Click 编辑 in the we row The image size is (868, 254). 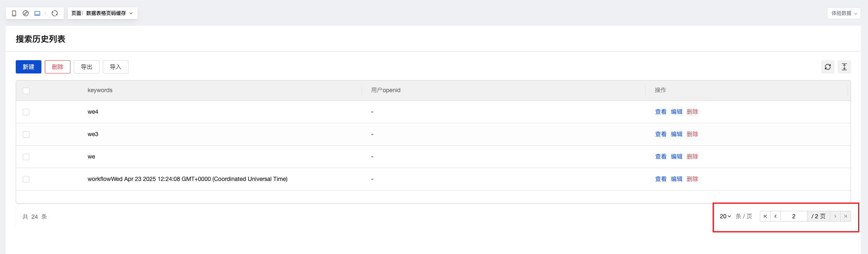tap(677, 156)
